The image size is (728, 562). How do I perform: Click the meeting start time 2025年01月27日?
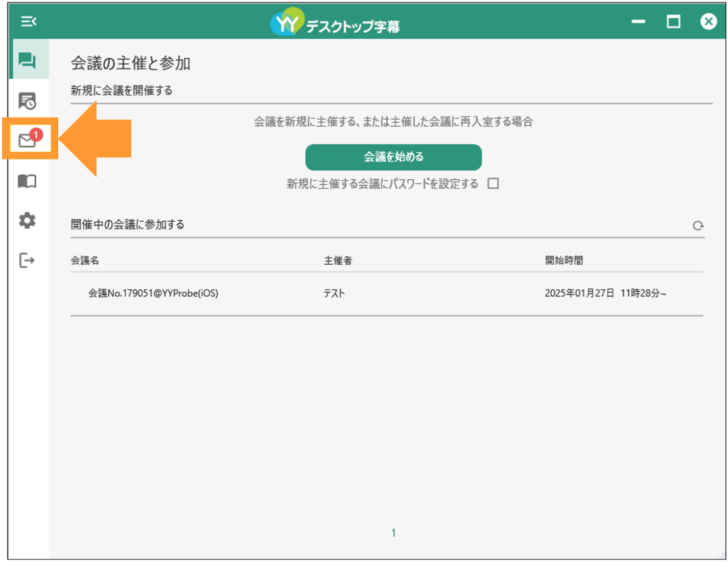(579, 293)
